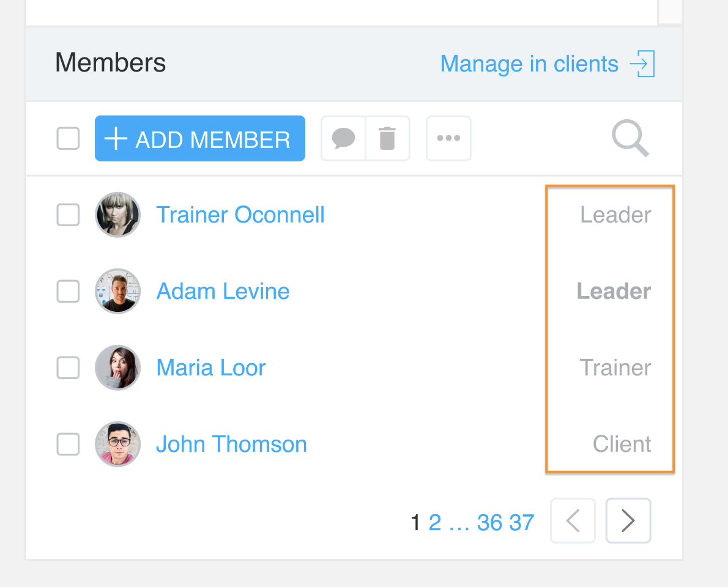Tick the checkbox for John Thomson

[69, 444]
